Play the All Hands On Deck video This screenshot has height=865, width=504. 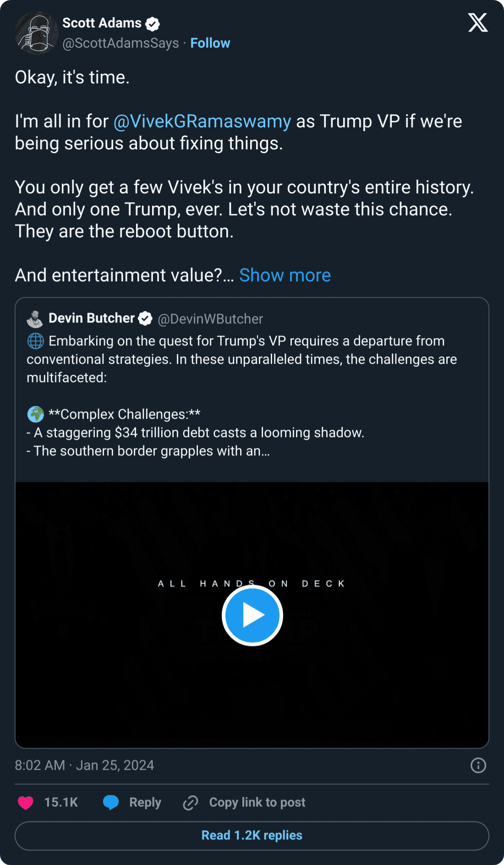coord(252,615)
